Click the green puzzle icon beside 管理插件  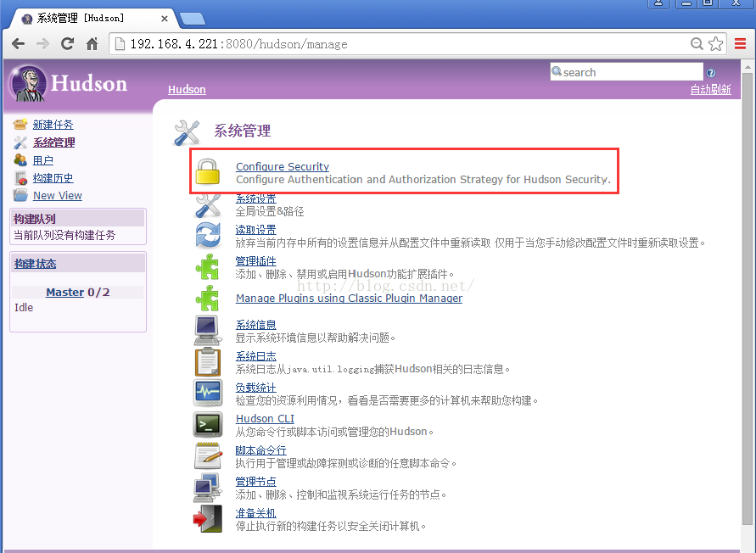pyautogui.click(x=208, y=266)
